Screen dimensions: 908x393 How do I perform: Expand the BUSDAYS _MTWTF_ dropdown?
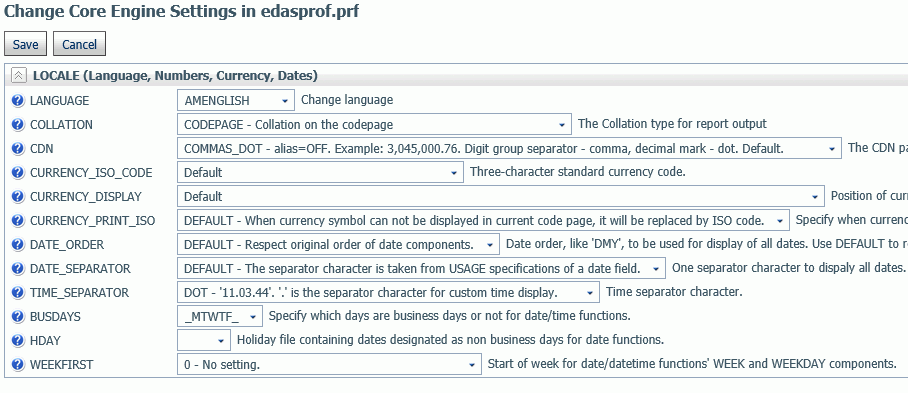(x=219, y=317)
